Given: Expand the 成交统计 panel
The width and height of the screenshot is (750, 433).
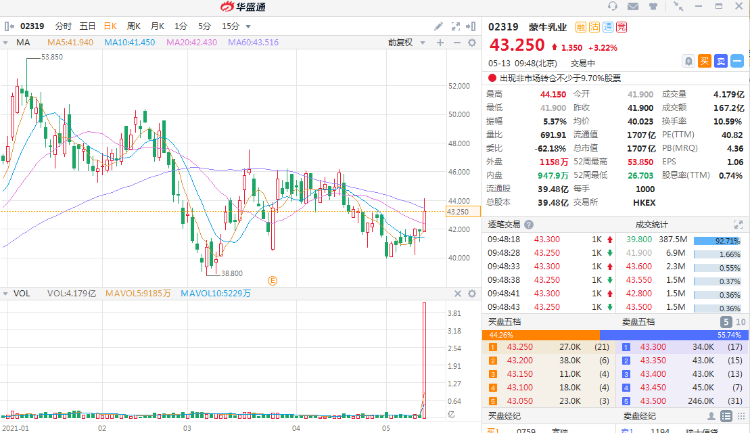Looking at the screenshot, I should click(x=738, y=224).
